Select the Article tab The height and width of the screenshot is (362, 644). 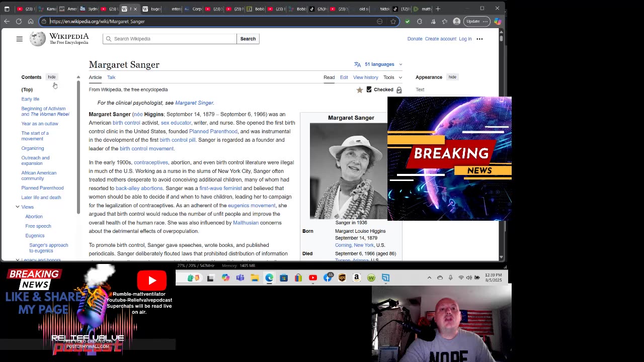click(x=95, y=77)
